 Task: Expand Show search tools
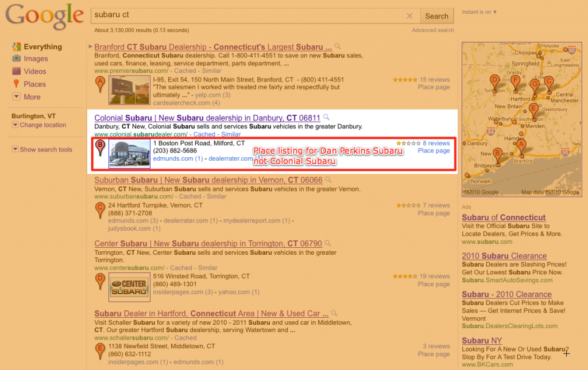[46, 150]
